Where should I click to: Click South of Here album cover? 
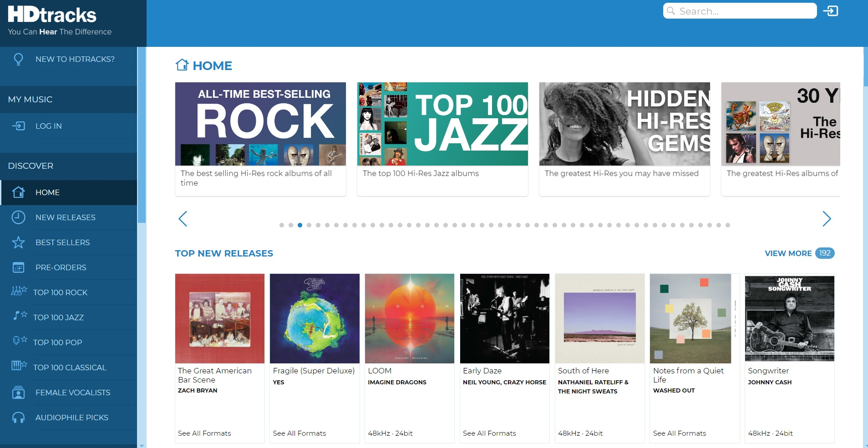pos(599,318)
